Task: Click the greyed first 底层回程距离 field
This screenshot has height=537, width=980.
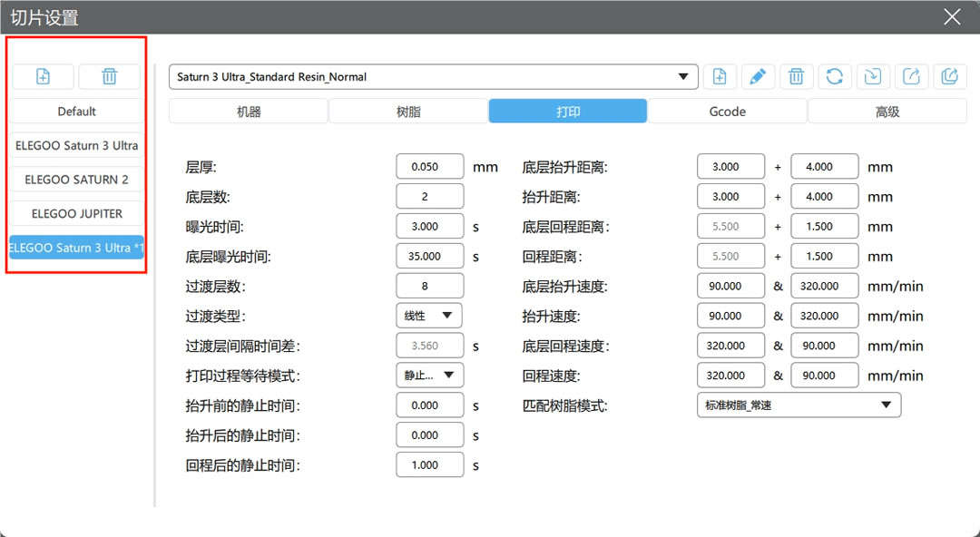Action: click(x=730, y=226)
